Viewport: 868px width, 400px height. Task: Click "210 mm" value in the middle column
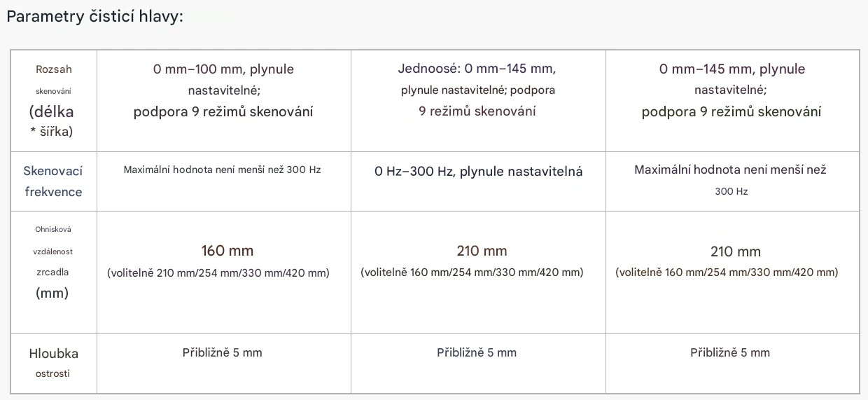point(482,250)
